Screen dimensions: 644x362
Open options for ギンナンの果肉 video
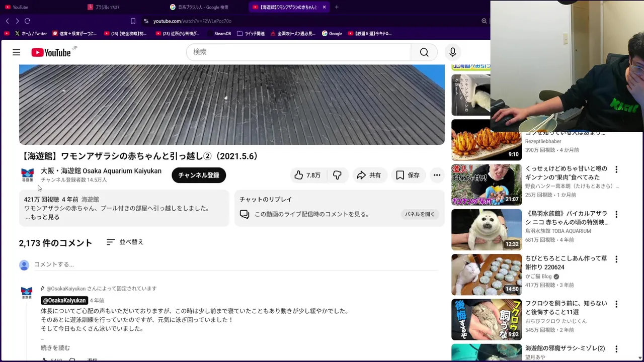point(616,169)
